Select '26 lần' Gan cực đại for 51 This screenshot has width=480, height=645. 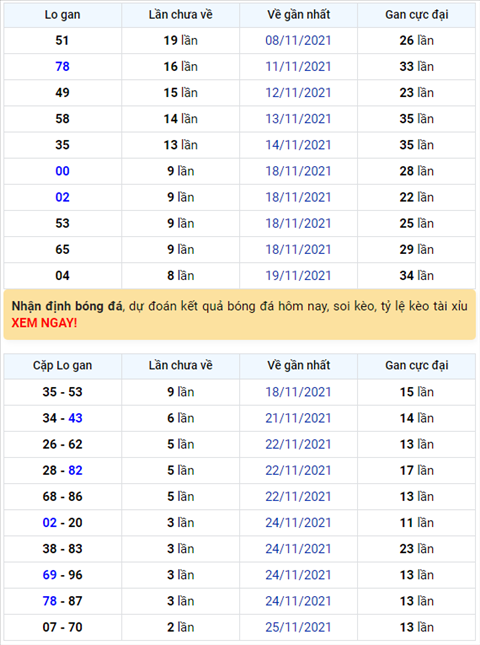click(x=417, y=41)
